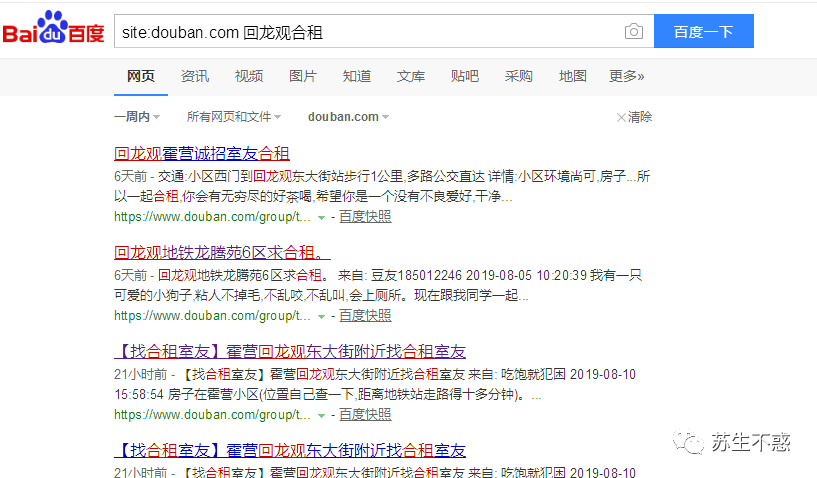
Task: View 百度快照 for the first result
Action: (365, 217)
